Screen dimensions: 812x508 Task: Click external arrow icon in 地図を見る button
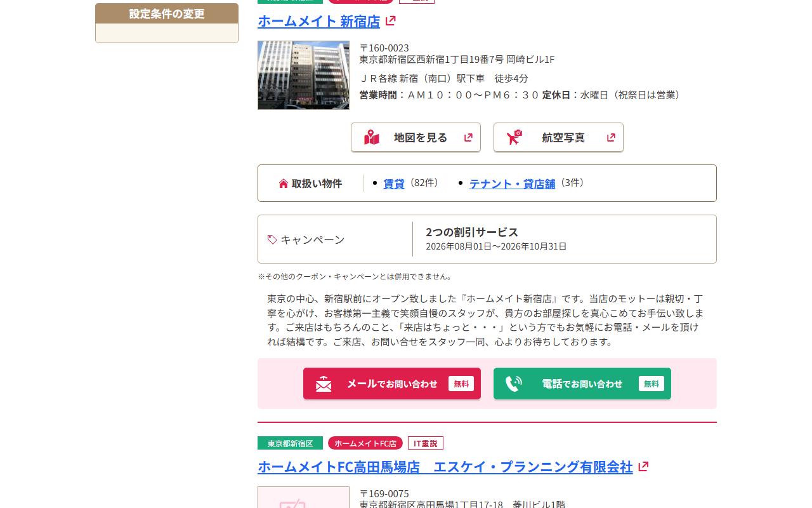click(468, 137)
